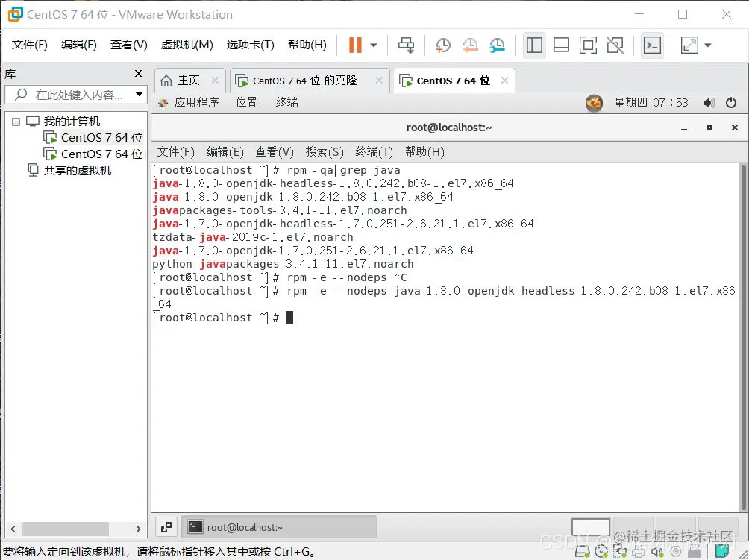This screenshot has height=560, width=749.
Task: Click the orange input method icon in the panel
Action: tap(595, 103)
